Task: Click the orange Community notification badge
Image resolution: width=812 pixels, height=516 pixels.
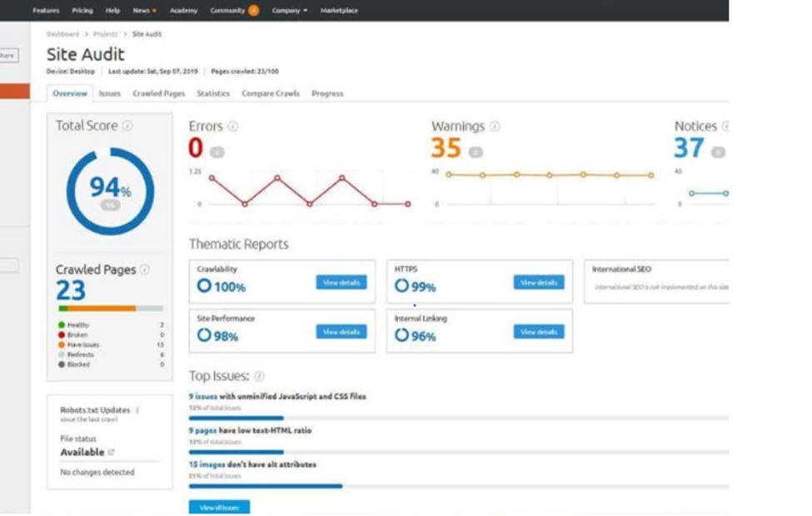Action: 254,11
